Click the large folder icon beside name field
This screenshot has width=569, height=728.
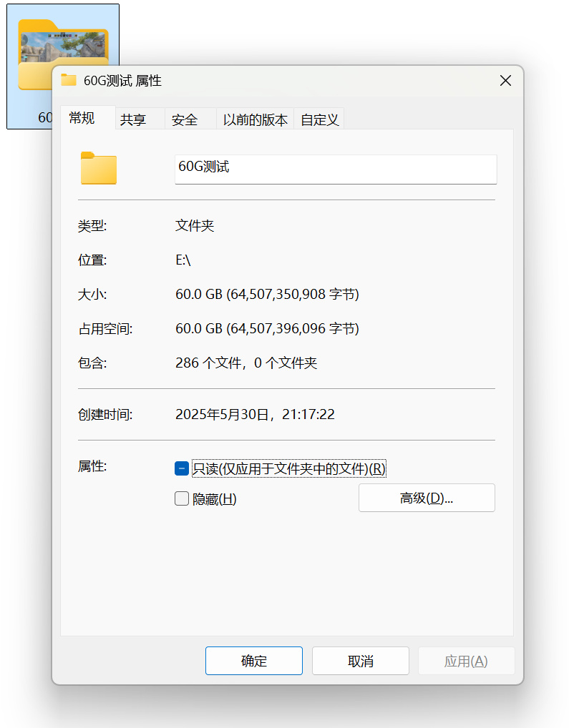click(x=99, y=169)
